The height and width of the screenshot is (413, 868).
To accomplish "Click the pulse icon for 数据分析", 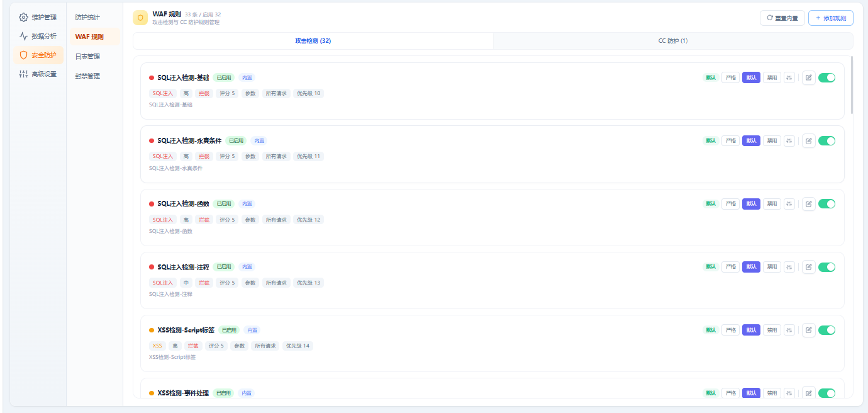I will coord(23,36).
